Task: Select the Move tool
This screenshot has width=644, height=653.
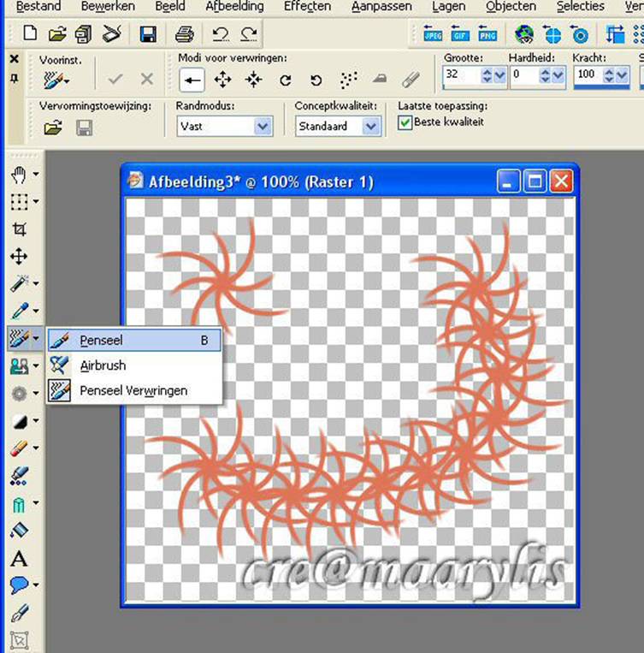Action: 19,257
